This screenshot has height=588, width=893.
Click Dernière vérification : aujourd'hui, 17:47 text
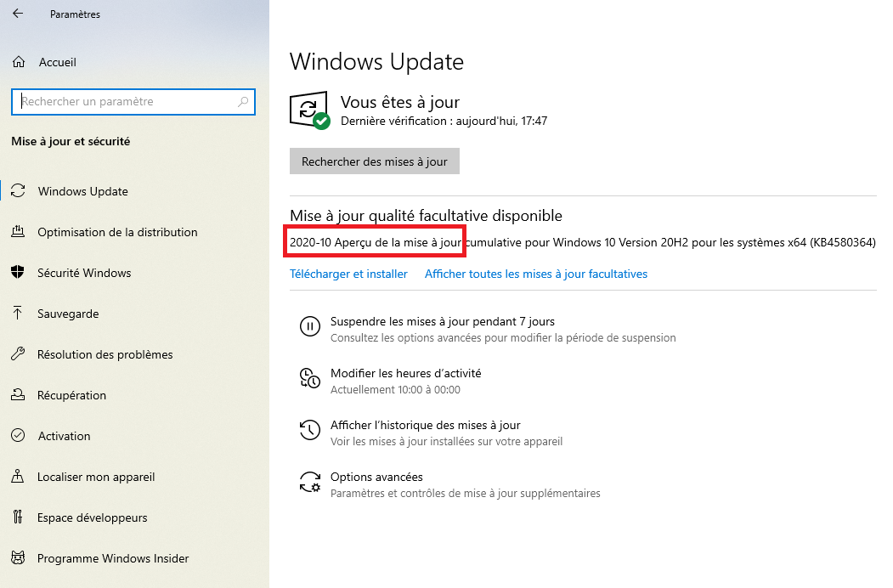point(444,121)
